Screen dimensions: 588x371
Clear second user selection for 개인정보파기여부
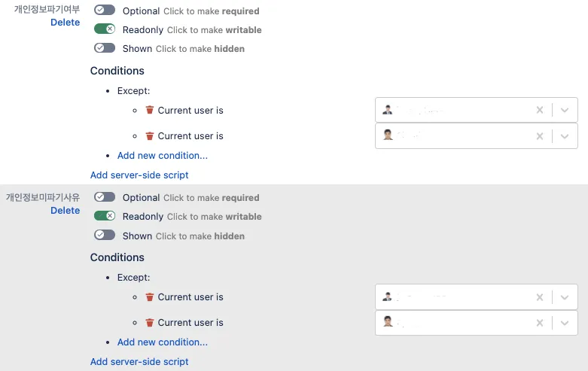point(539,136)
